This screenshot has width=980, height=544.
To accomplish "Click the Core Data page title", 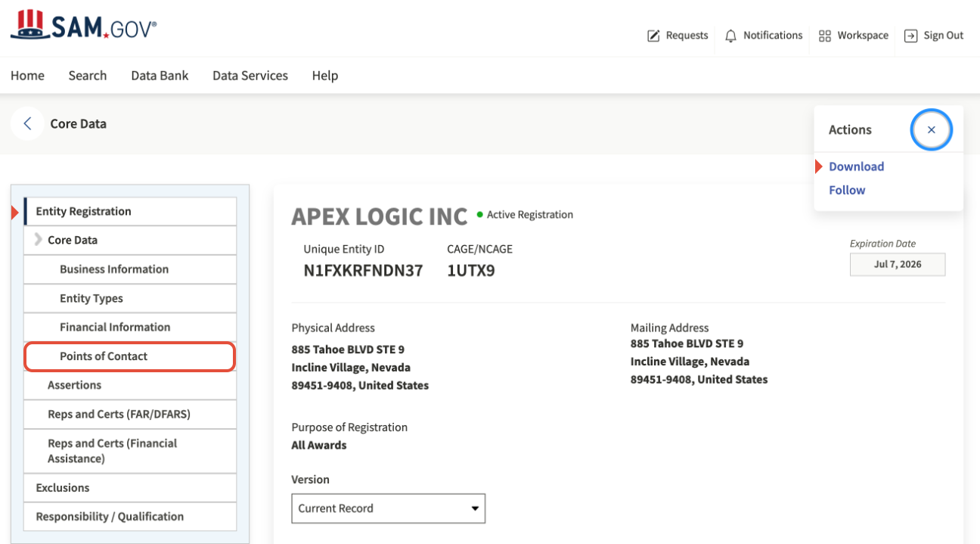I will click(x=79, y=124).
